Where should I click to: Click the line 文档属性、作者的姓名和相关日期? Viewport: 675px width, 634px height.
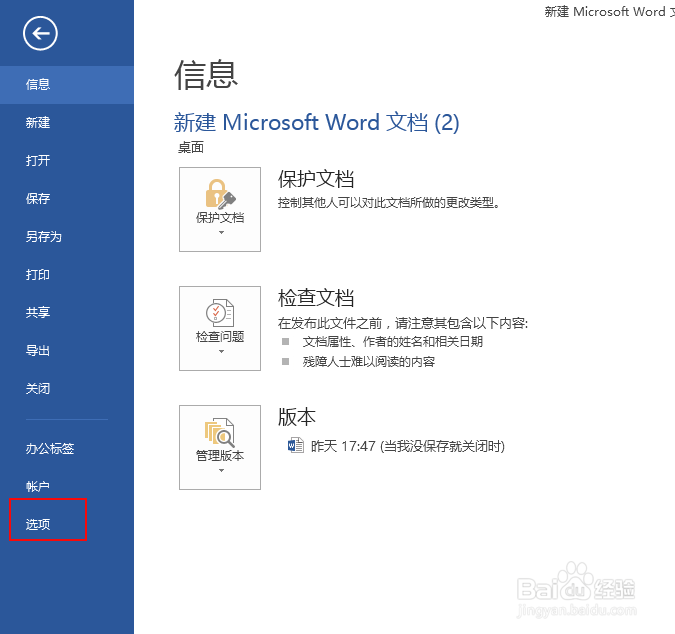[393, 342]
